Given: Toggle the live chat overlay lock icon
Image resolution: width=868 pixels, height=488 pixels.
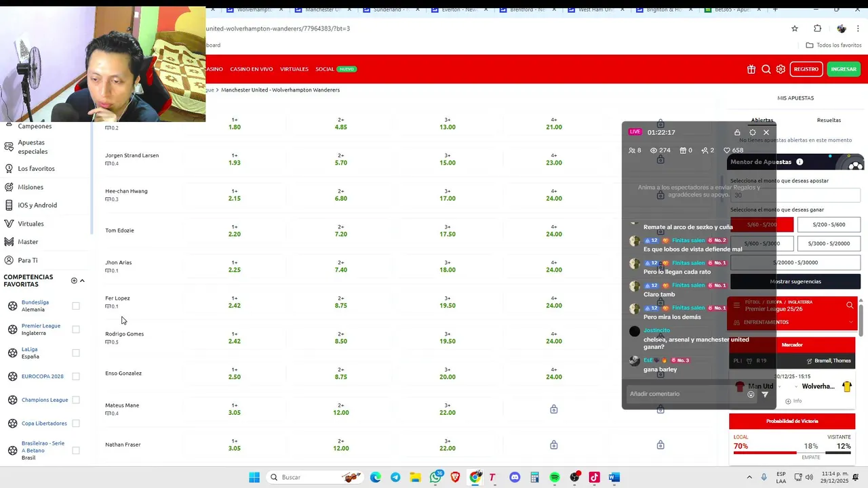Looking at the screenshot, I should point(737,132).
